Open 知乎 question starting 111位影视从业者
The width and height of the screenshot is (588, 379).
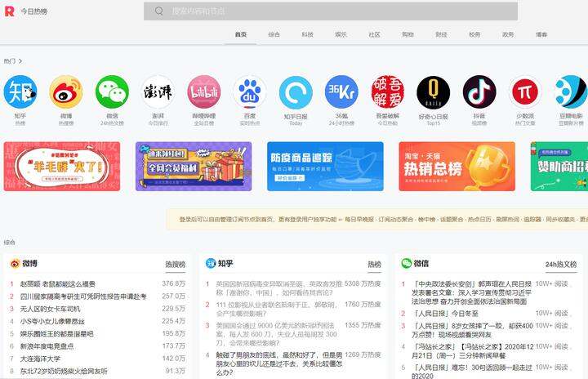pyautogui.click(x=276, y=309)
